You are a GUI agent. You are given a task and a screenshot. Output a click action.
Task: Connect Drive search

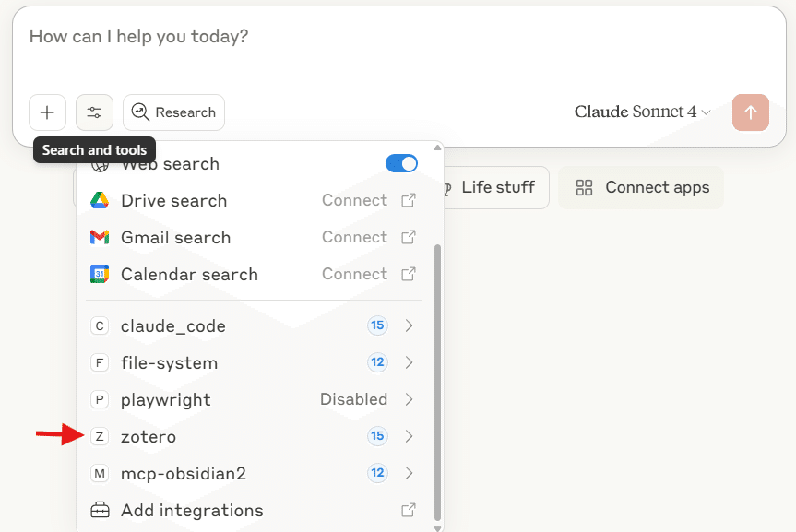(354, 200)
